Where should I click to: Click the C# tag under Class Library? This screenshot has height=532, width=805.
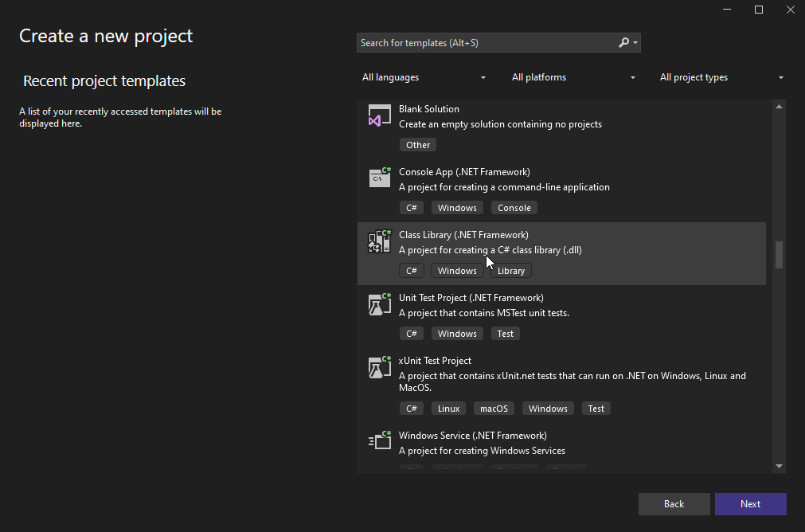pos(411,271)
